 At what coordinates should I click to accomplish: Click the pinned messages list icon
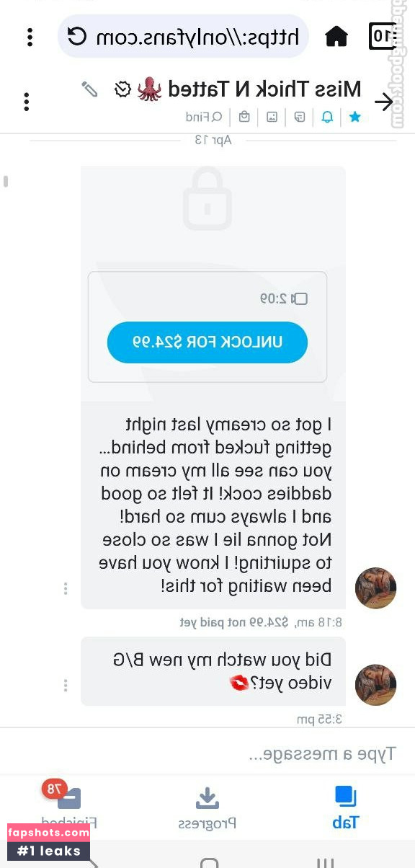[300, 117]
